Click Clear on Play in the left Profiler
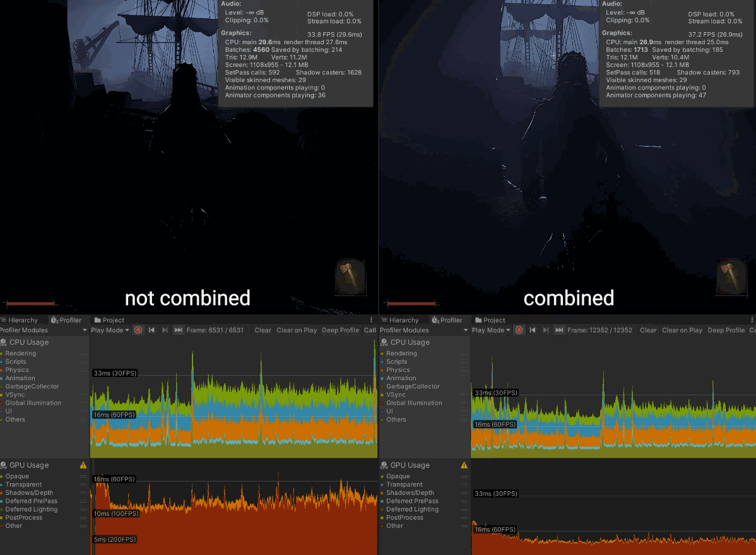The height and width of the screenshot is (555, 756). 297,330
